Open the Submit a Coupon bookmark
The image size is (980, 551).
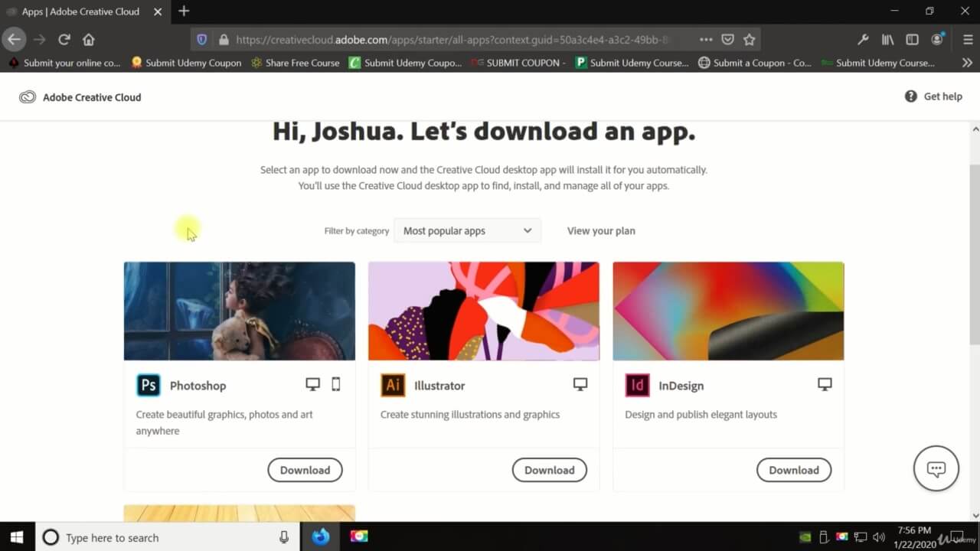tap(755, 63)
